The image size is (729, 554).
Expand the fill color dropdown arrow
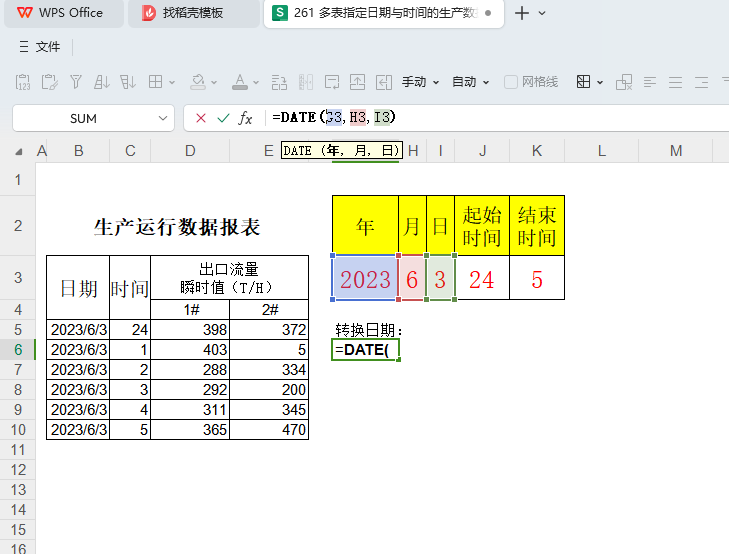[x=214, y=82]
